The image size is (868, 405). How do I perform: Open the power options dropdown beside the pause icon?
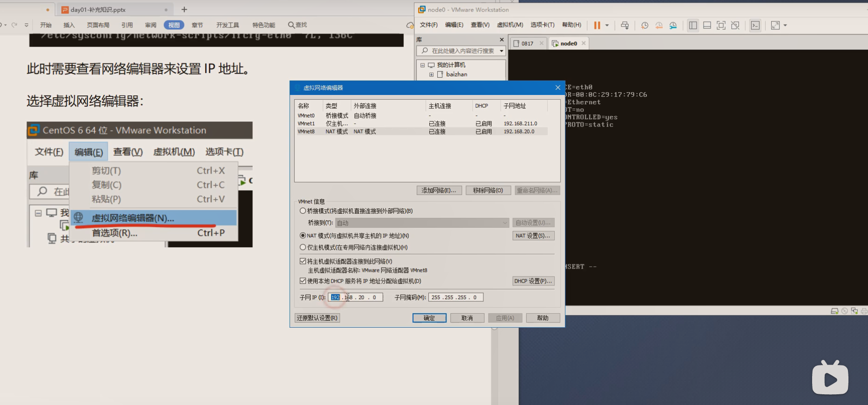607,25
